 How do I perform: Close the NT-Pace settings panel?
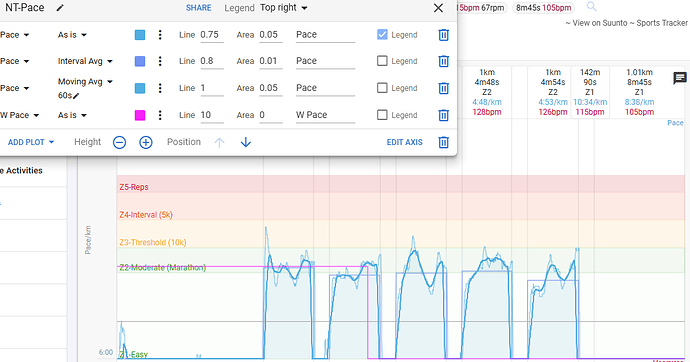point(438,8)
